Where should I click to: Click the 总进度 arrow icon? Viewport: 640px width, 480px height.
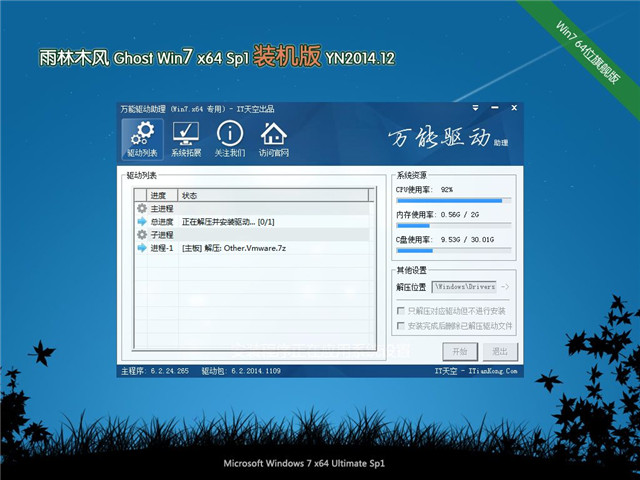point(142,222)
